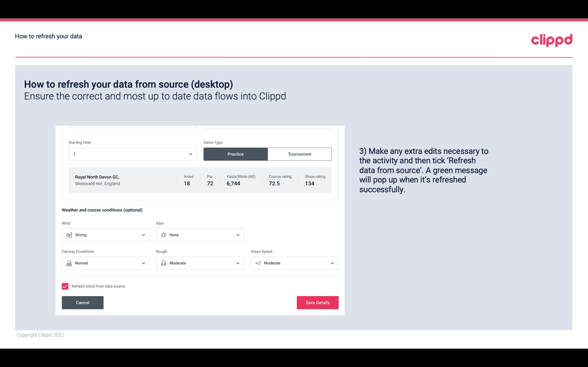
Task: Expand the Wind condition dropdown
Action: point(143,235)
